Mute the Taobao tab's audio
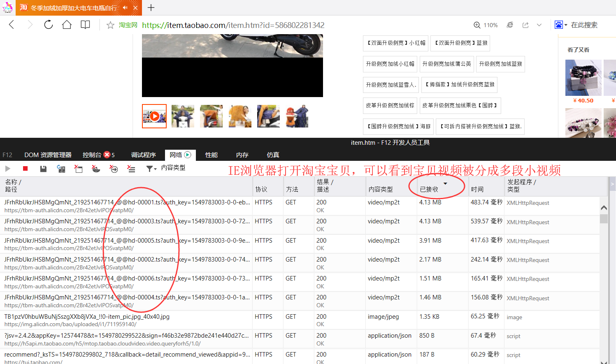 [x=125, y=7]
